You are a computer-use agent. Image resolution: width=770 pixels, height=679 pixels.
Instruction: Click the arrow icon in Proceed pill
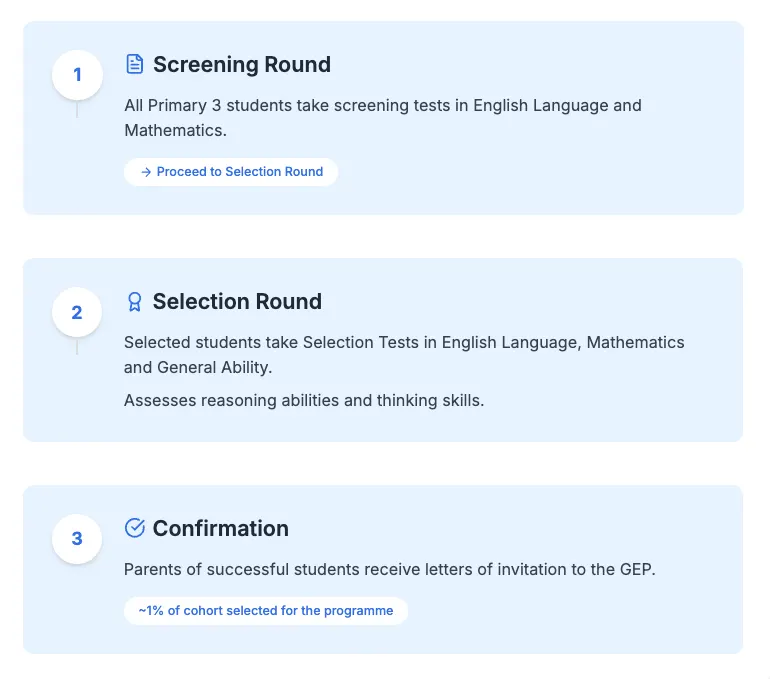click(x=146, y=172)
